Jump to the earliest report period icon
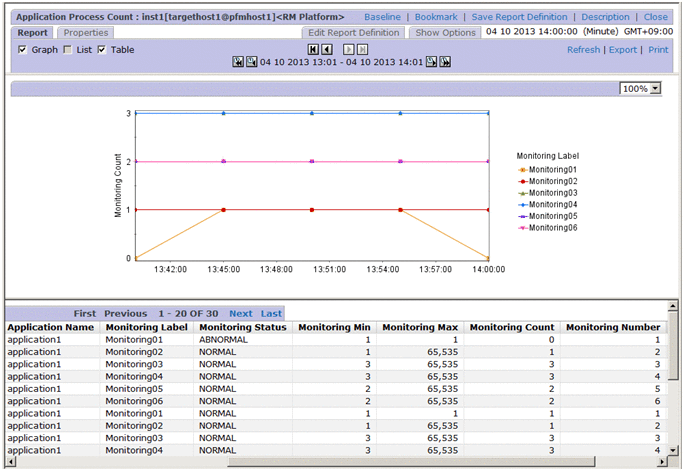The height and width of the screenshot is (472, 685). (238, 62)
